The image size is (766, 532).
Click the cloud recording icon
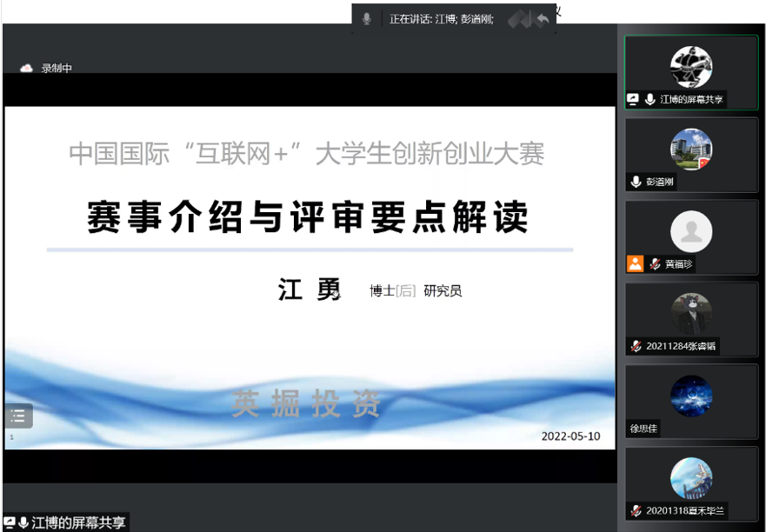pos(27,68)
